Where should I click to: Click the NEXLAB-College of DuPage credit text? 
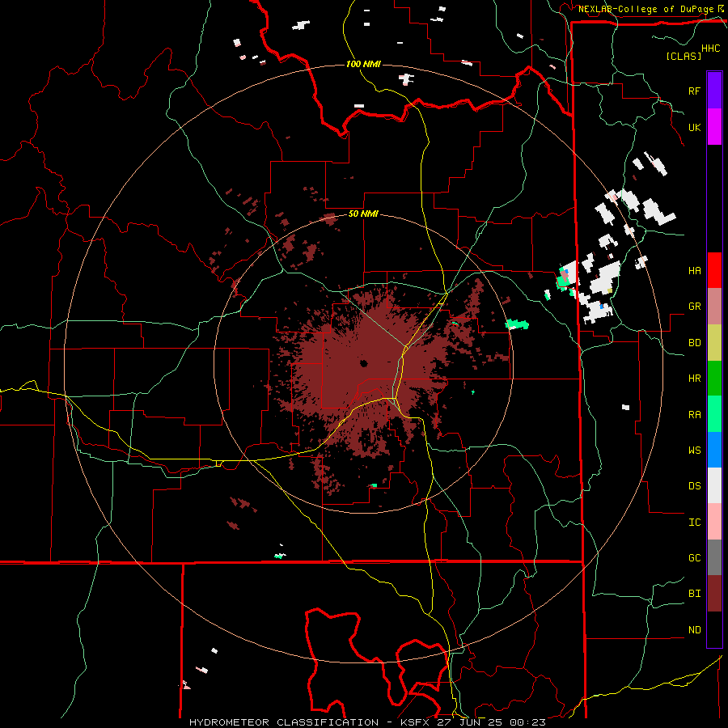tap(645, 9)
